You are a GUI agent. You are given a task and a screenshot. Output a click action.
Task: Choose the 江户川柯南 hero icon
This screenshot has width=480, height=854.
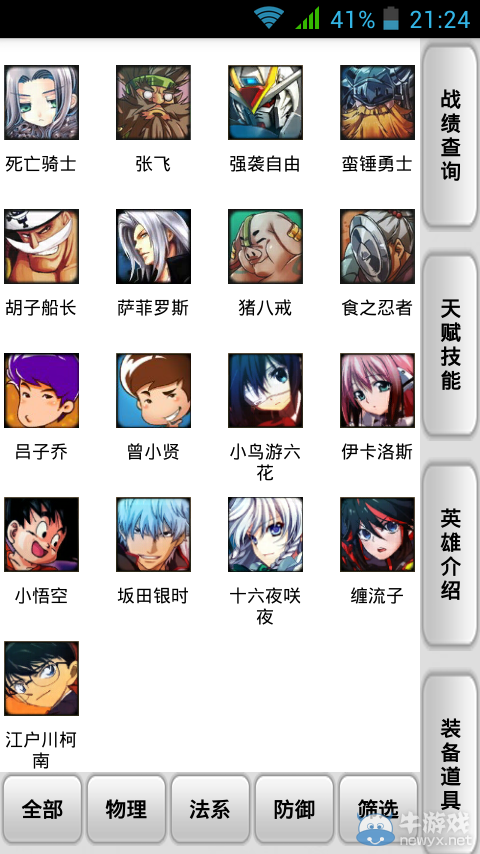coord(41,678)
